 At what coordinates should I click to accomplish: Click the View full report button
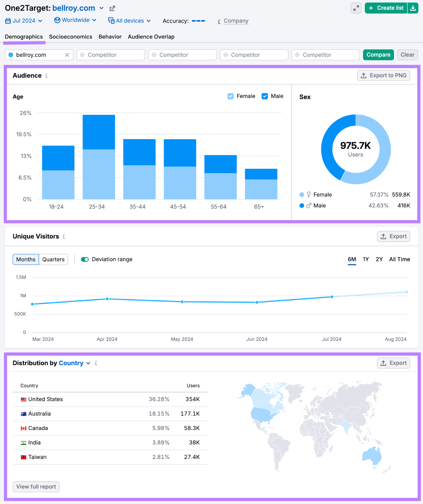[36, 487]
